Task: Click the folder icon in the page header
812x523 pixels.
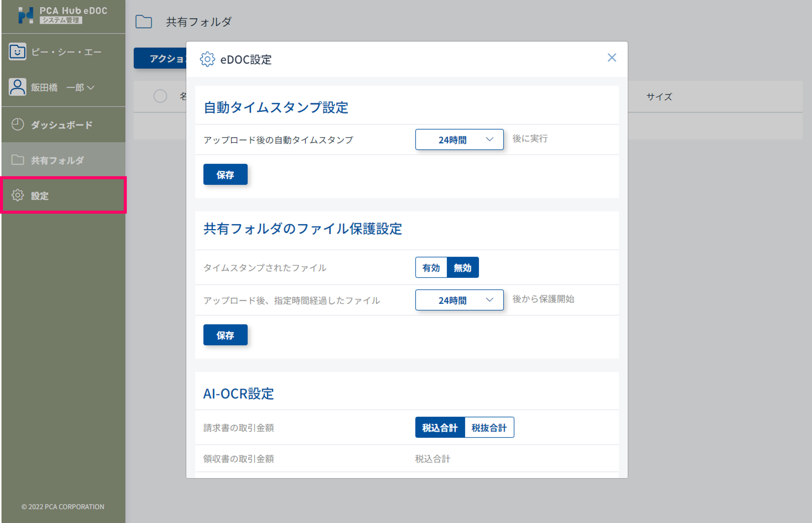Action: (144, 22)
